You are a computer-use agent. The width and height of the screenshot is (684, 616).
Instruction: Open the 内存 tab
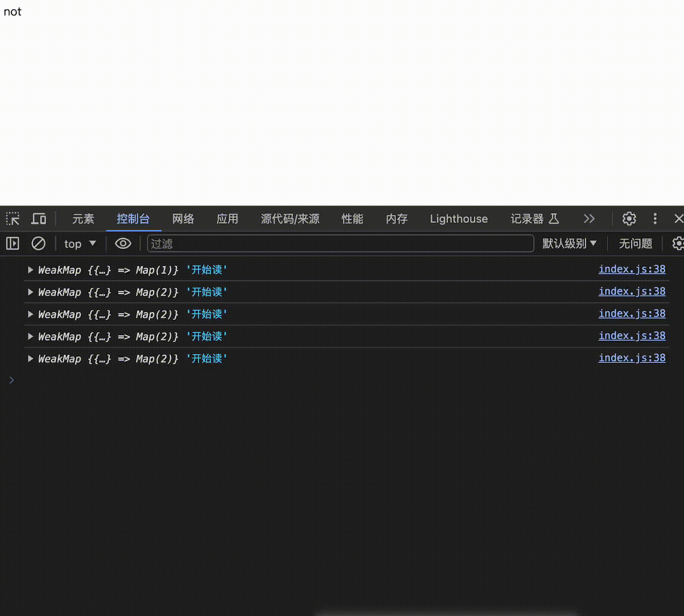[x=397, y=219]
